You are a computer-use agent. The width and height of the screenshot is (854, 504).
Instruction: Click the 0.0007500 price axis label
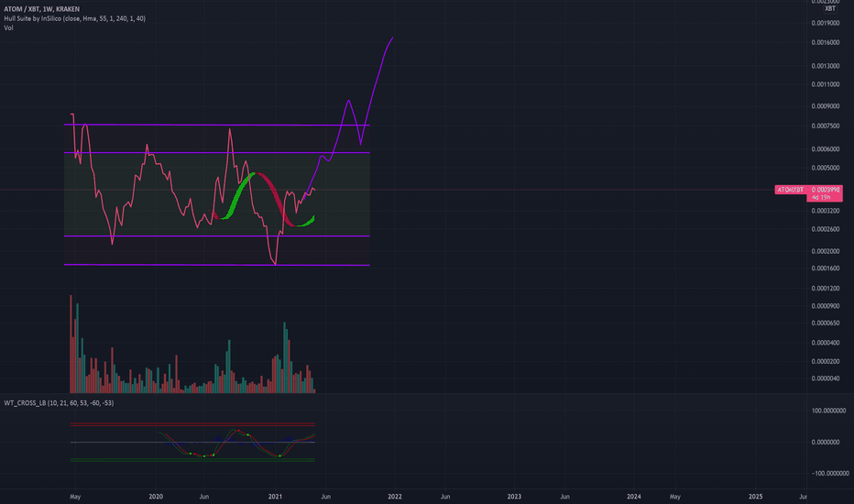click(825, 126)
